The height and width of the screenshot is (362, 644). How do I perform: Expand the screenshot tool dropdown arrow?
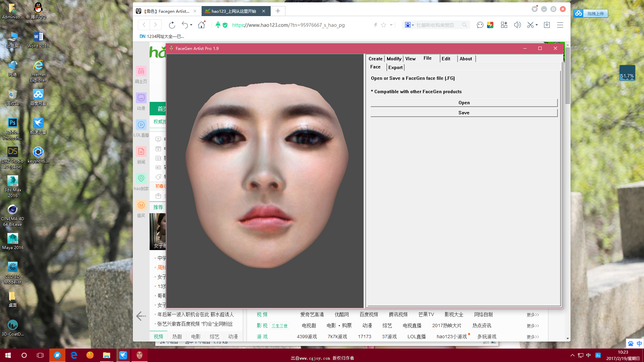537,25
